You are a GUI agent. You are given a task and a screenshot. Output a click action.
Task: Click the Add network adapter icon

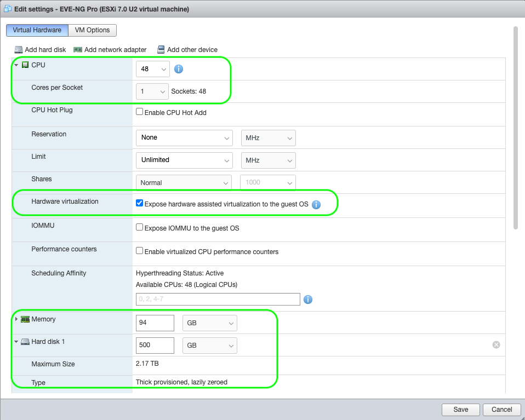point(78,50)
